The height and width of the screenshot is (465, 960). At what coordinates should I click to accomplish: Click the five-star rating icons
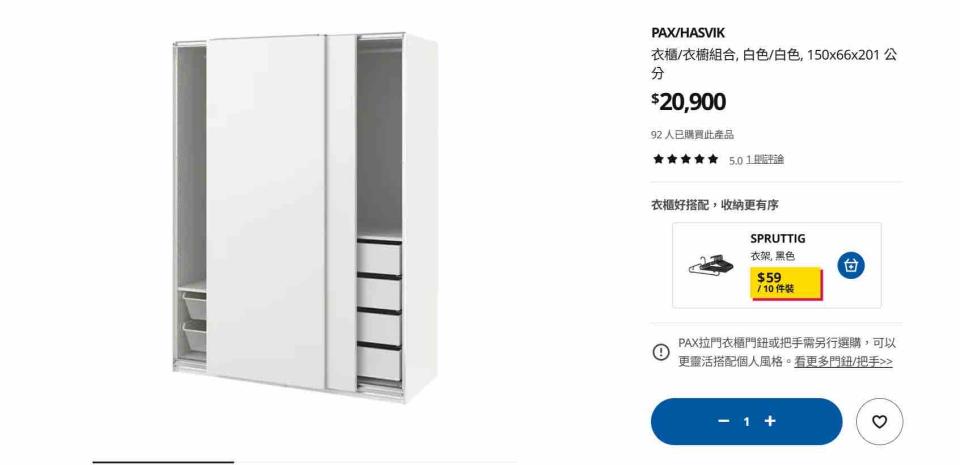(685, 159)
